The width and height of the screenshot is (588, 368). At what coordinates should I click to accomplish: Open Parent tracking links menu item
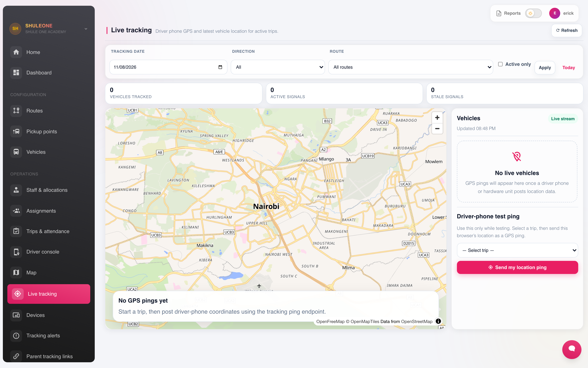(49, 356)
